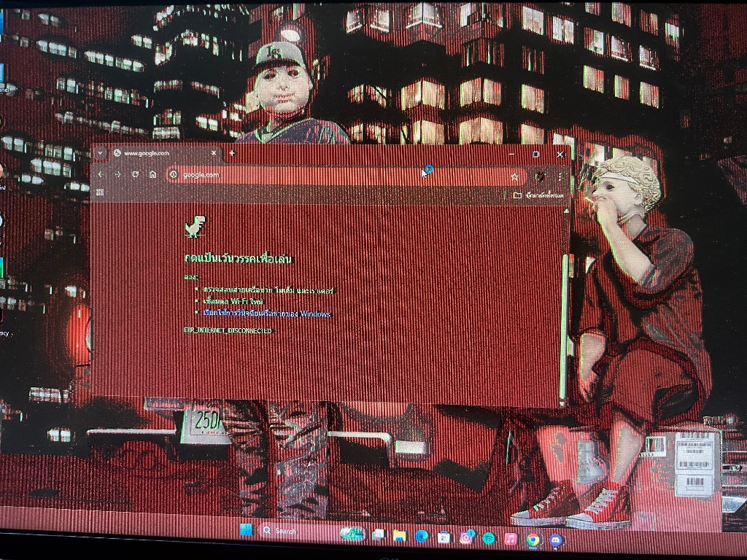This screenshot has width=747, height=560.
Task: Open a new tab with the plus button
Action: tap(232, 153)
